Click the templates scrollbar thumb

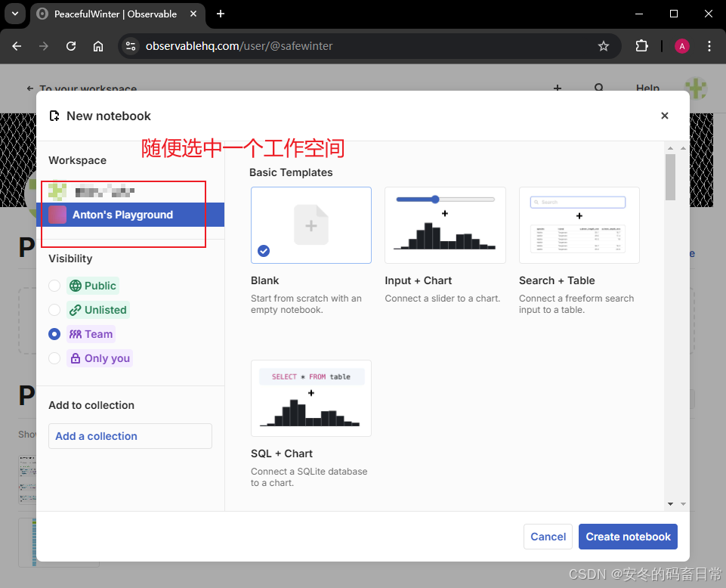pyautogui.click(x=670, y=178)
